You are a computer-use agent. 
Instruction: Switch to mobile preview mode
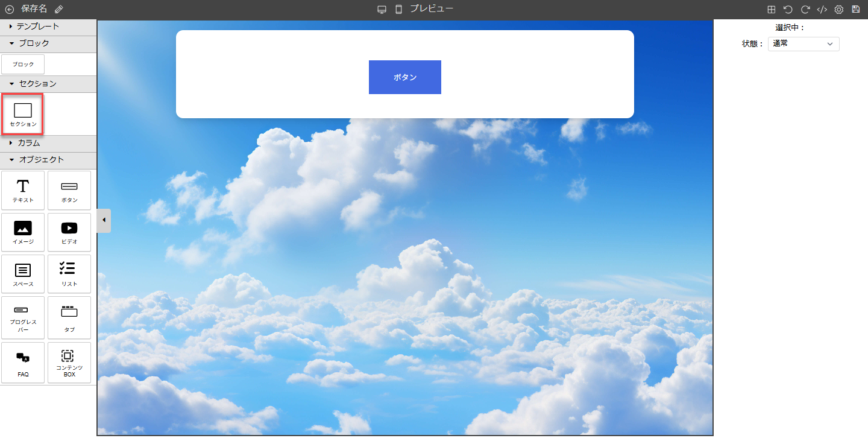398,9
